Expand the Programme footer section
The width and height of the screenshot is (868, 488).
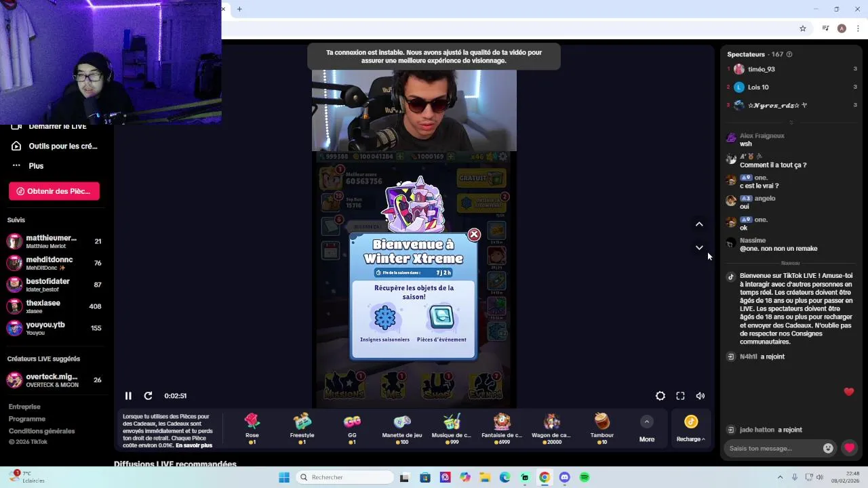pyautogui.click(x=27, y=419)
